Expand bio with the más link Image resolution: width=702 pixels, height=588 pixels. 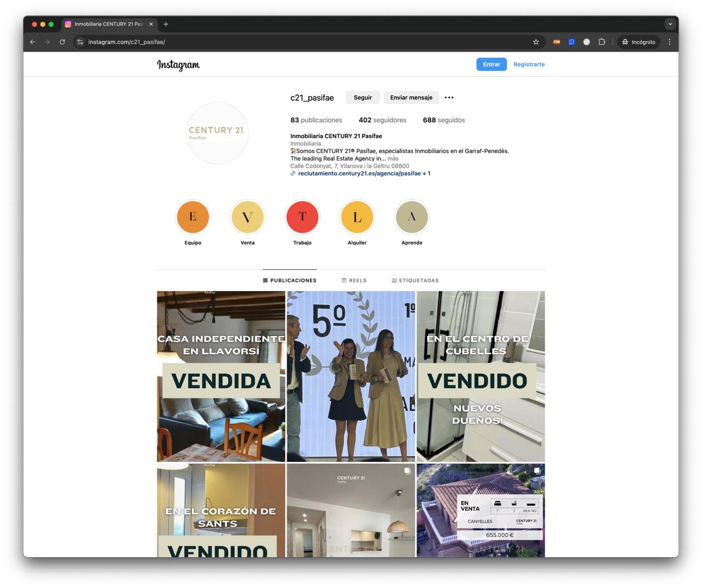pyautogui.click(x=393, y=158)
